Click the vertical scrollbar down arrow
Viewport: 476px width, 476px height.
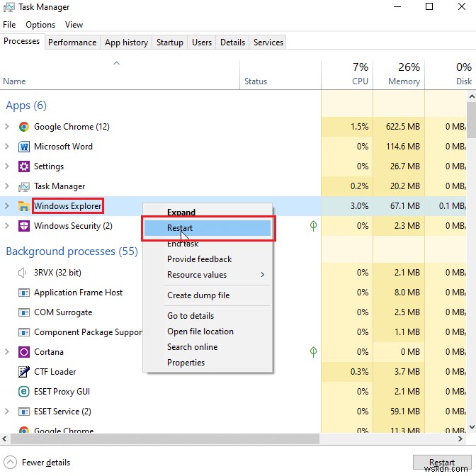472,427
